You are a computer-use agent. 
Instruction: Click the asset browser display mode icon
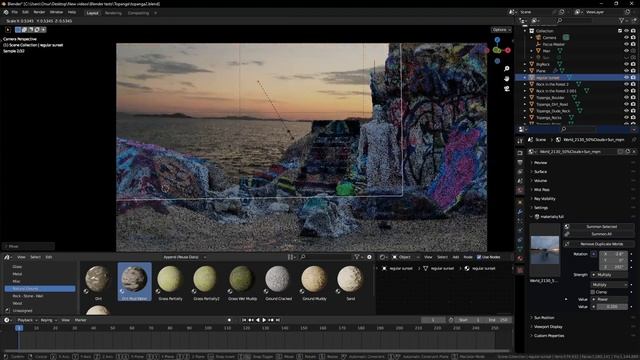[x=291, y=257]
